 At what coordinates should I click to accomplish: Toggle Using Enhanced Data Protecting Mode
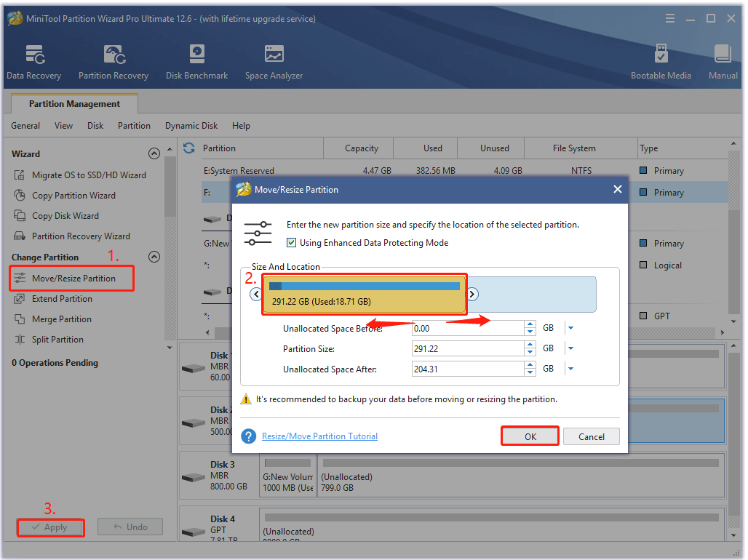click(x=292, y=243)
